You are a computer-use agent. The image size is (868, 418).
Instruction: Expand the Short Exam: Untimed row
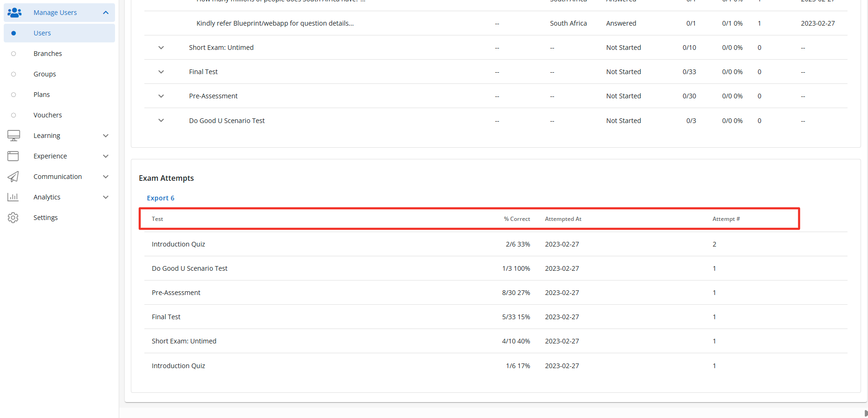coord(161,48)
